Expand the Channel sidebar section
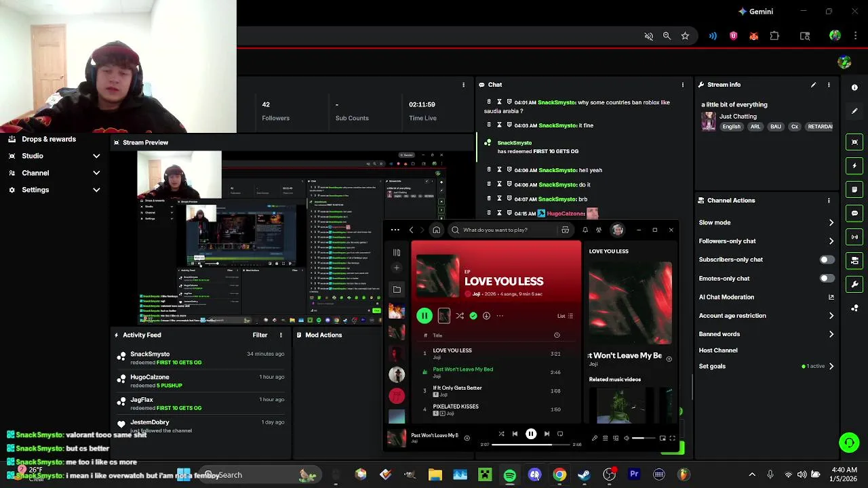The height and width of the screenshot is (488, 868). [x=54, y=173]
